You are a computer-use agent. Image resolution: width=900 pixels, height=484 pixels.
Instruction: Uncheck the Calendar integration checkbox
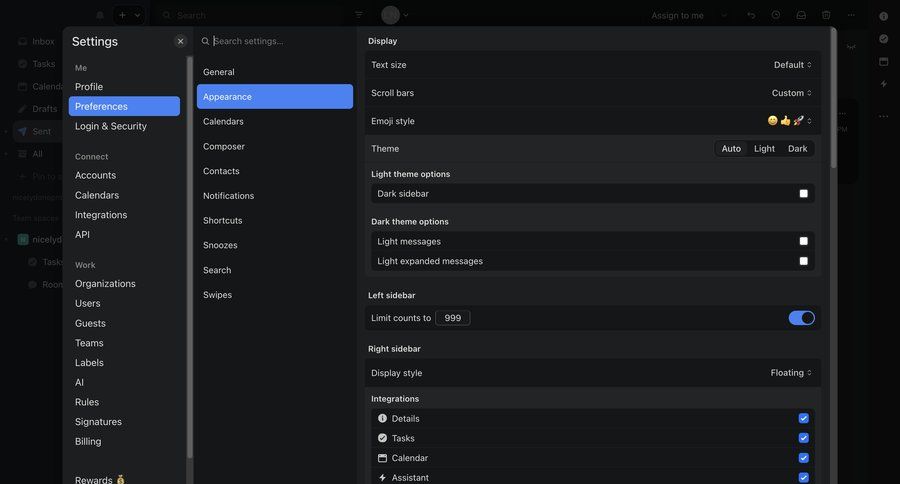tap(804, 458)
